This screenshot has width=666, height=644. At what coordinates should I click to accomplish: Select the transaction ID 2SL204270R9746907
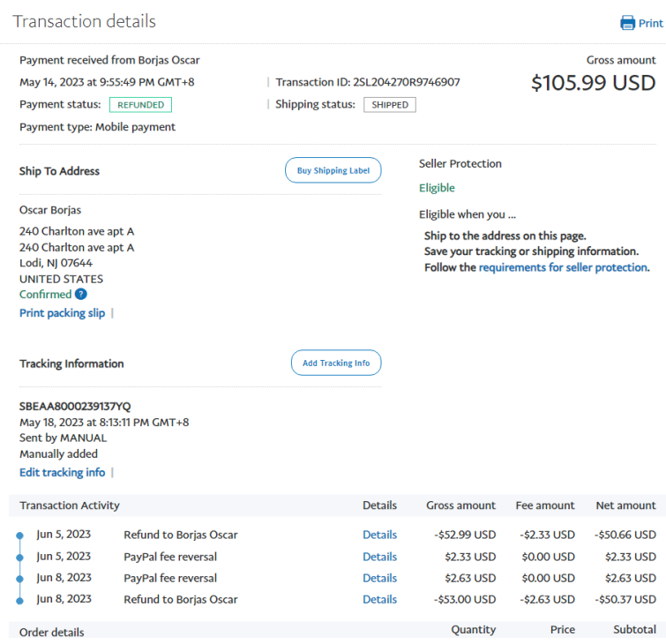point(406,82)
